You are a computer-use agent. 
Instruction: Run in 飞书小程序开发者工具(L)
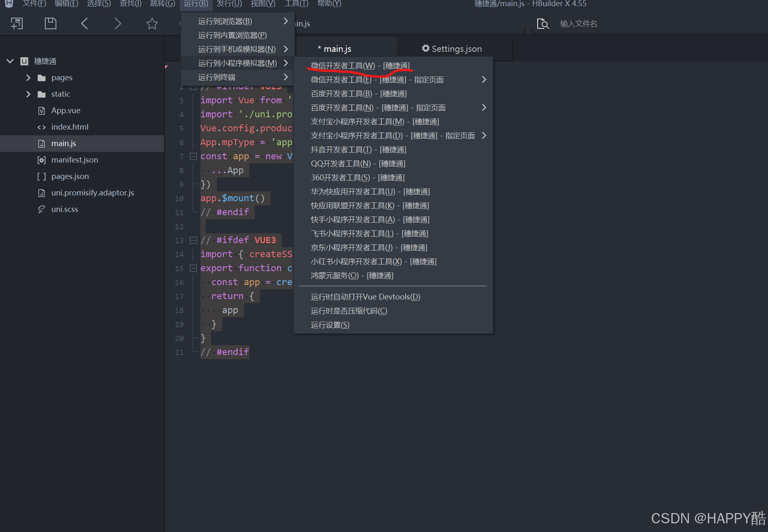(x=369, y=234)
